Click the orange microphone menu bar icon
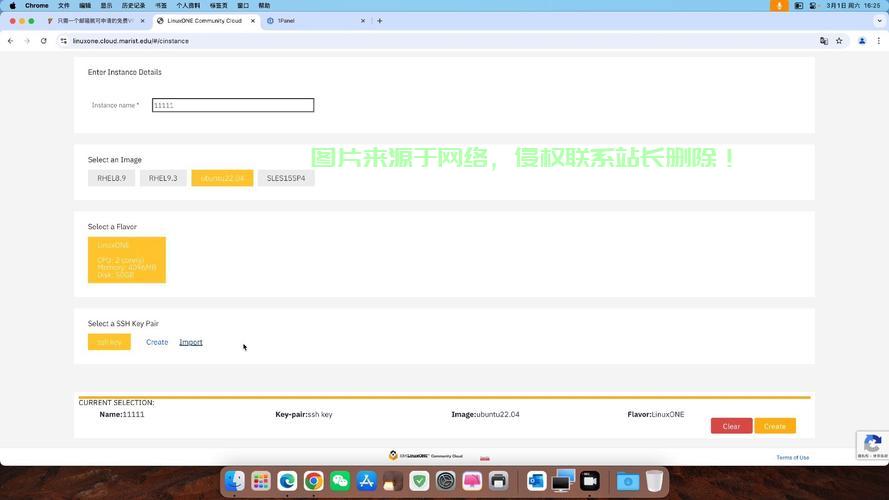The height and width of the screenshot is (500, 889). tap(779, 5)
